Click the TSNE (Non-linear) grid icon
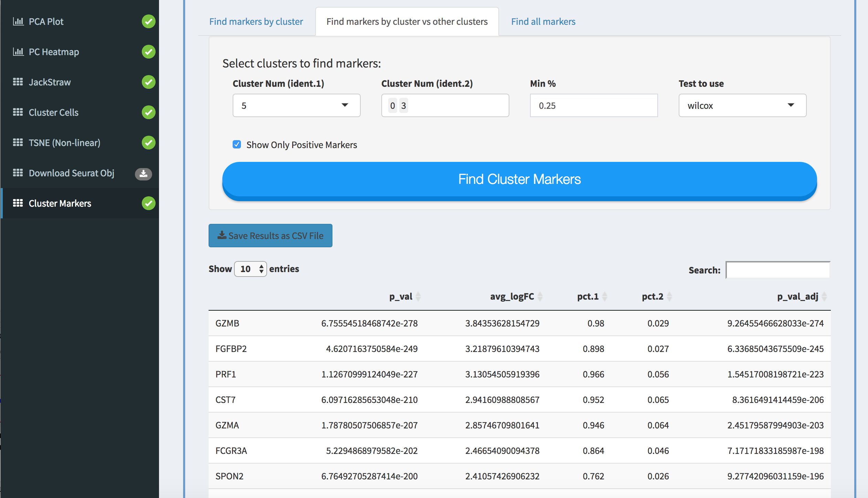Screen dimensions: 868x498 click(x=18, y=143)
